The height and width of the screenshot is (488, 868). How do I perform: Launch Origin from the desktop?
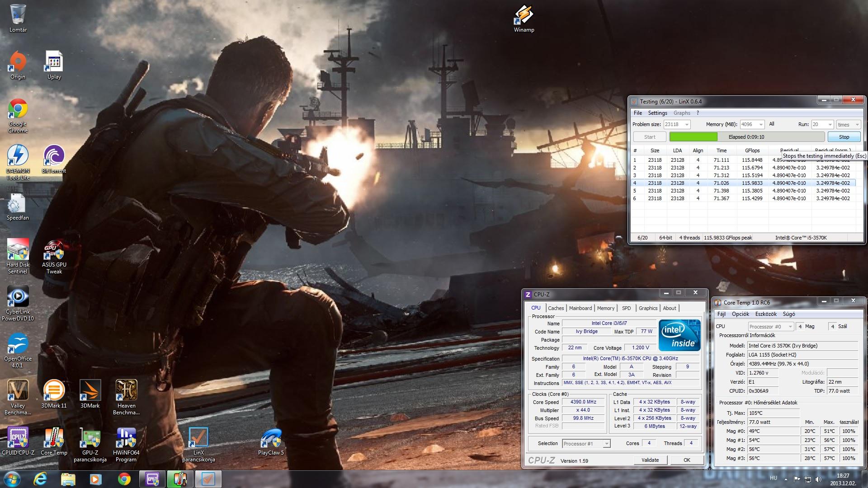pos(18,66)
